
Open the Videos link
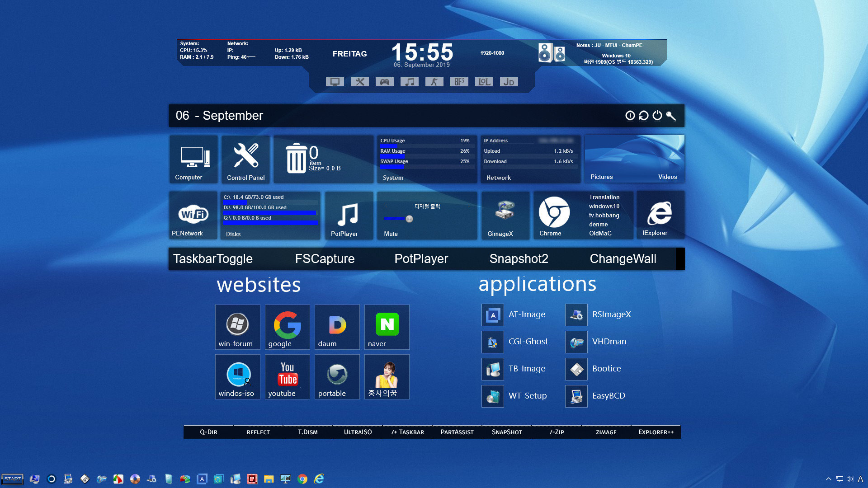point(667,177)
